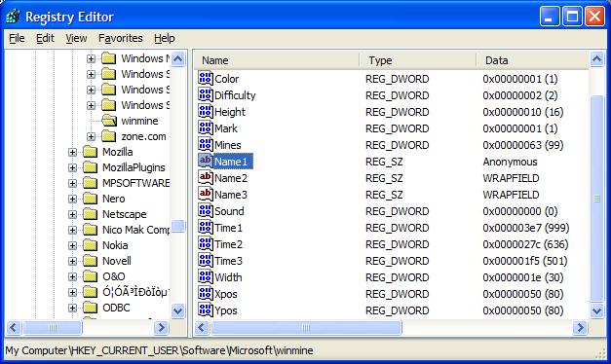Click the open winmine folder icon
This screenshot has height=364, width=611.
tap(109, 121)
